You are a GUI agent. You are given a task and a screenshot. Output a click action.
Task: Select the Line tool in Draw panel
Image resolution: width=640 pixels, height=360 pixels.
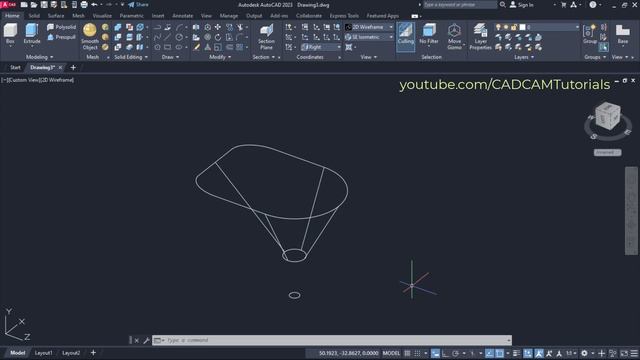tap(168, 37)
